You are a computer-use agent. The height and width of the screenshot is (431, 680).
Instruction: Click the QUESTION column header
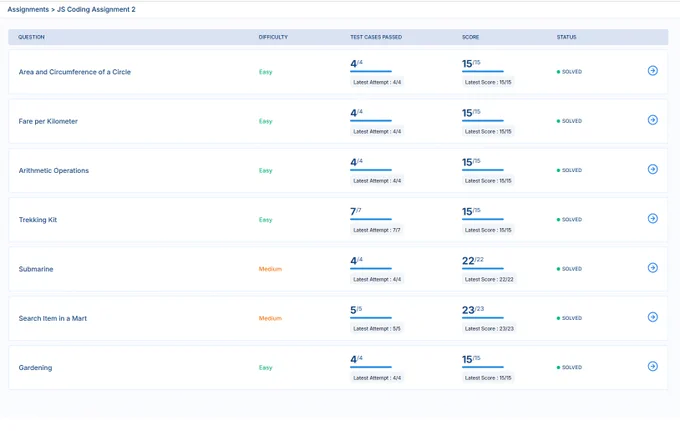tap(31, 37)
